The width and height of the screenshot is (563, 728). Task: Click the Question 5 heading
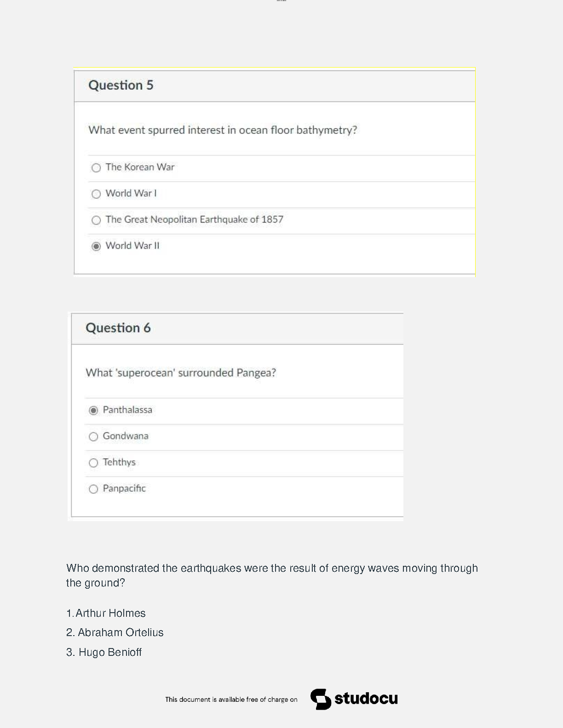coord(121,85)
